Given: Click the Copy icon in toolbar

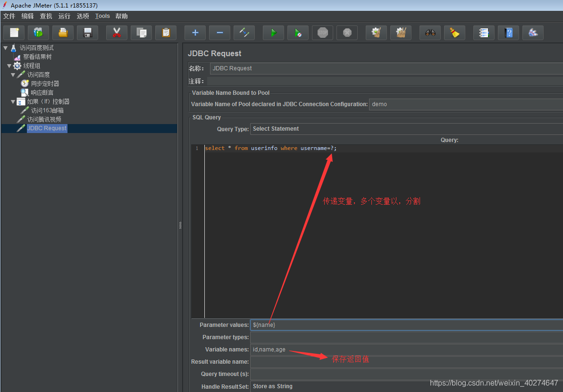Looking at the screenshot, I should [x=142, y=33].
